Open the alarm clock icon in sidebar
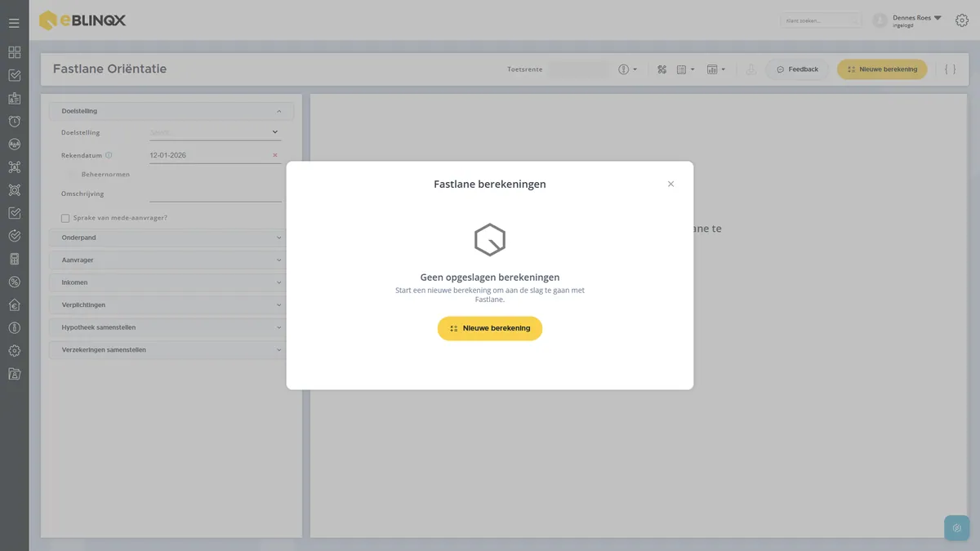This screenshot has width=980, height=551. coord(14,121)
